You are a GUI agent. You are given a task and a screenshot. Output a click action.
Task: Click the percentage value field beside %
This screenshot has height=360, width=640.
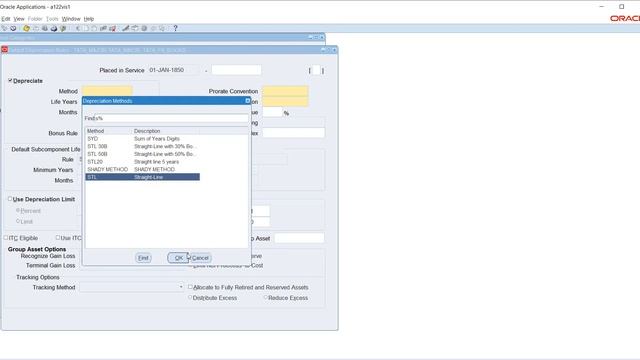tap(272, 112)
